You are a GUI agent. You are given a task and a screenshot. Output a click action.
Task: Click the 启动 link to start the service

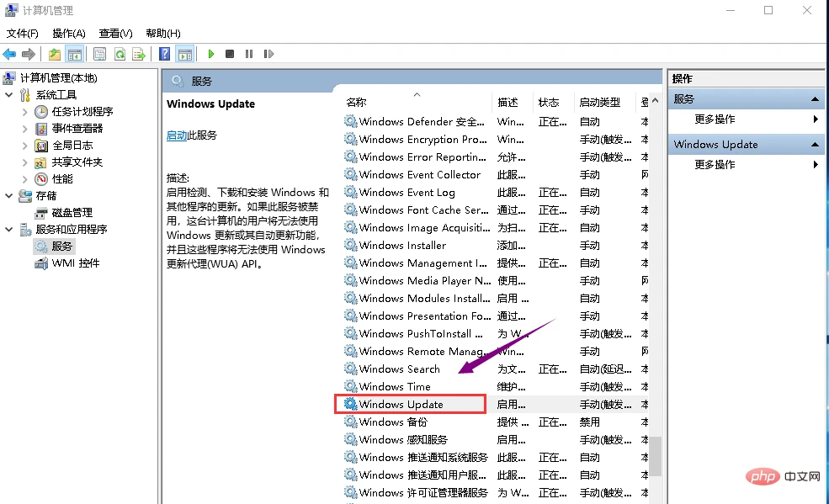[x=177, y=135]
